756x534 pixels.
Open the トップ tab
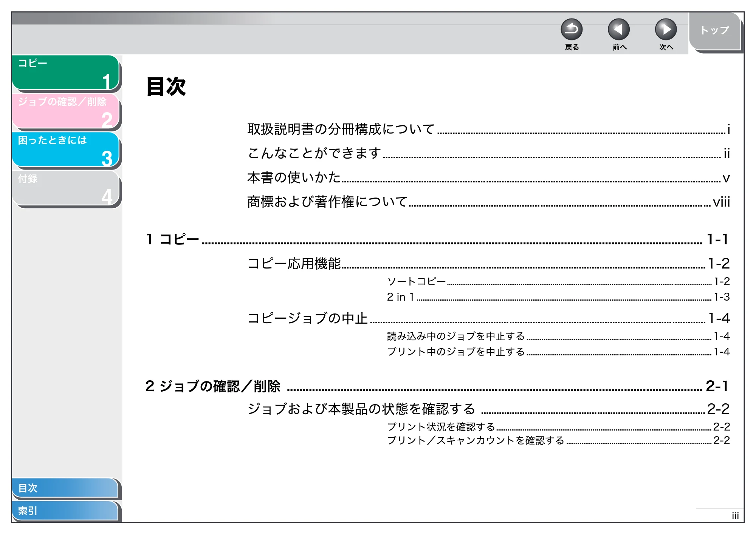point(714,31)
